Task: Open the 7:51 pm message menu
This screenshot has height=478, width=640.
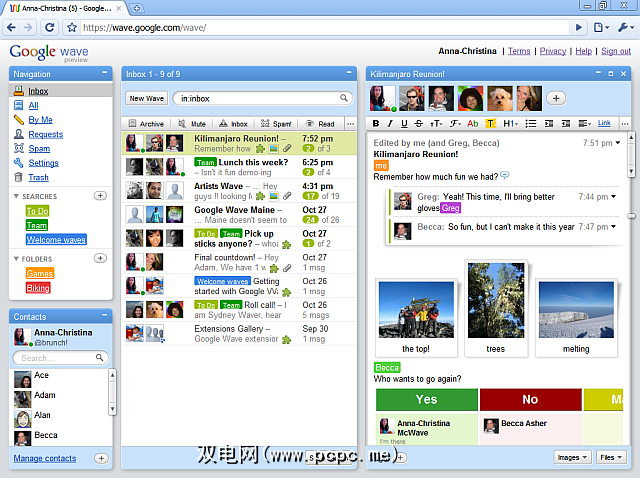Action: click(618, 142)
